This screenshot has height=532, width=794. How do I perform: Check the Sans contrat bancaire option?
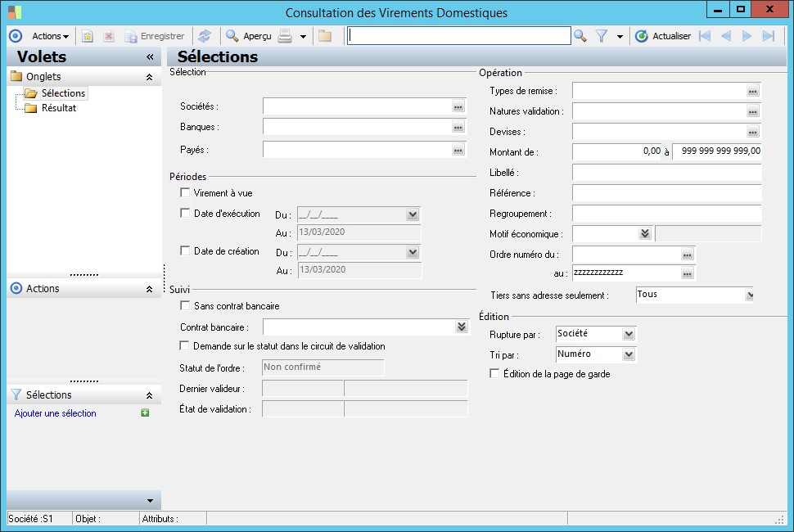[x=185, y=306]
